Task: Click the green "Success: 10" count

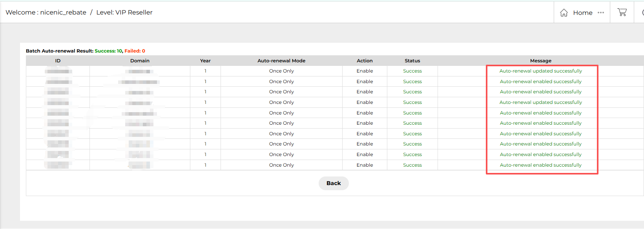Action: (109, 51)
